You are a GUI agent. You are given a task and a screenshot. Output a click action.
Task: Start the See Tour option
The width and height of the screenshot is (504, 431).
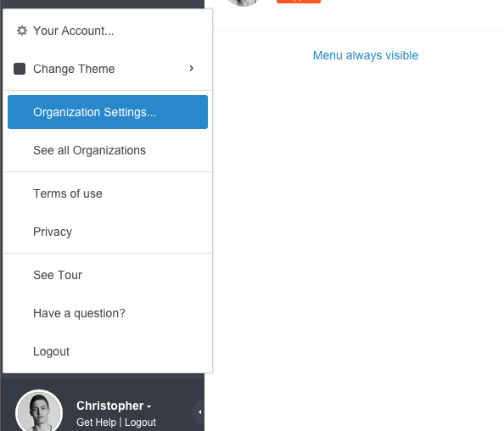[108, 275]
